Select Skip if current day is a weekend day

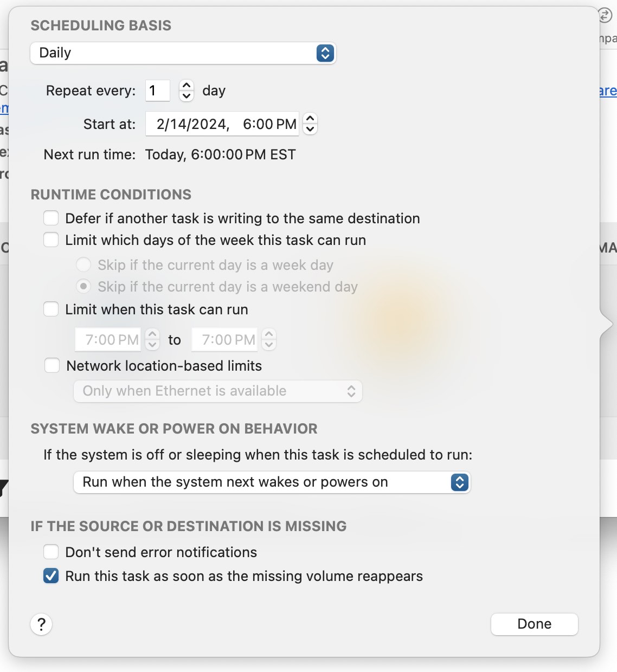(x=83, y=286)
